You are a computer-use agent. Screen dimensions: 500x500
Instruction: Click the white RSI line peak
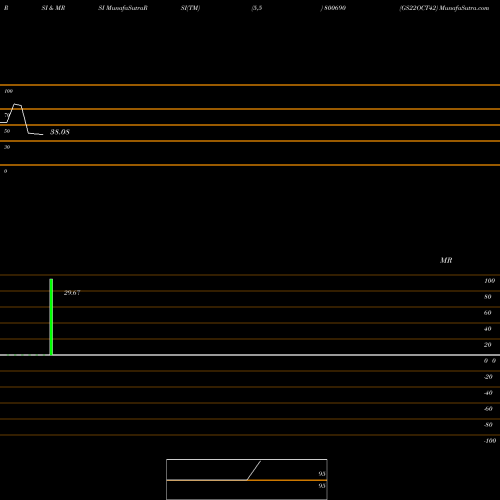click(x=17, y=105)
